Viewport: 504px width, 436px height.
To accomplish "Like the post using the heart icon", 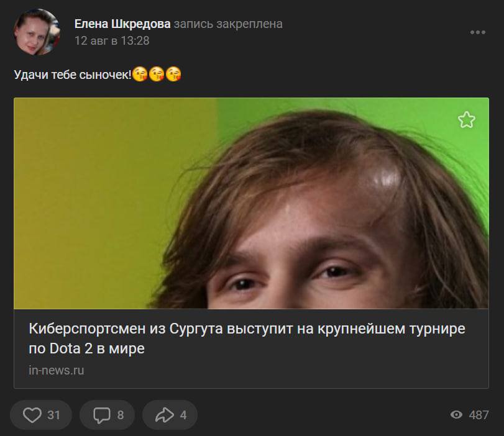I will point(32,415).
